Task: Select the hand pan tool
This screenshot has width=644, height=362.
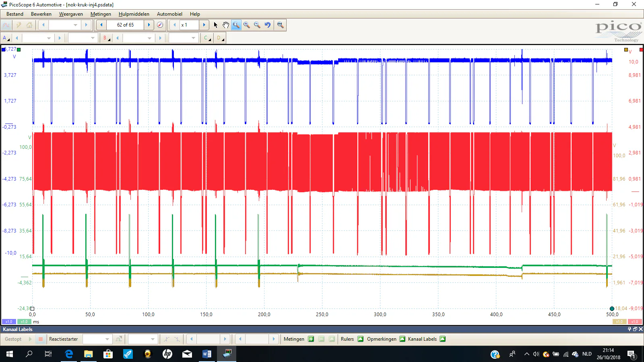Action: pyautogui.click(x=226, y=25)
